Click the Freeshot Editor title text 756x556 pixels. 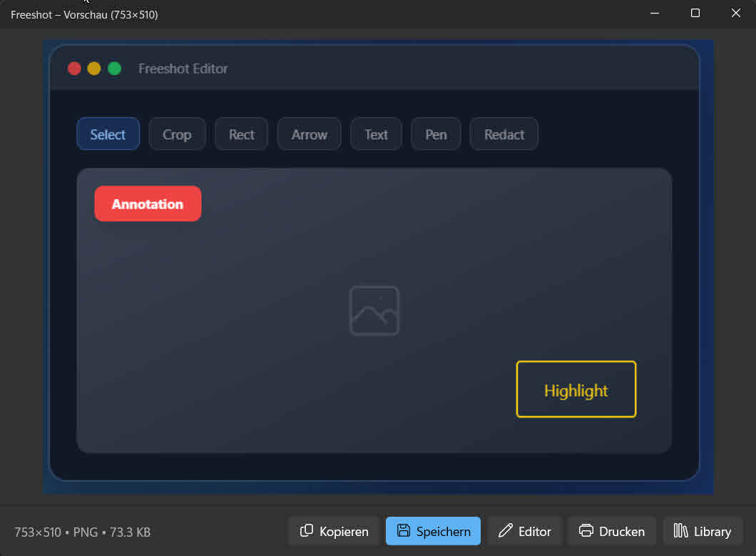click(x=183, y=69)
